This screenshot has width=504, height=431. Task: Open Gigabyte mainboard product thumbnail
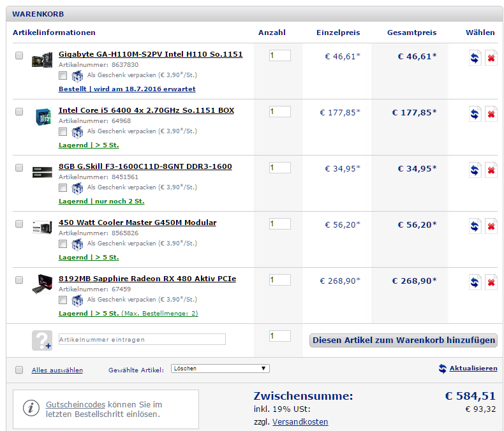pyautogui.click(x=42, y=59)
